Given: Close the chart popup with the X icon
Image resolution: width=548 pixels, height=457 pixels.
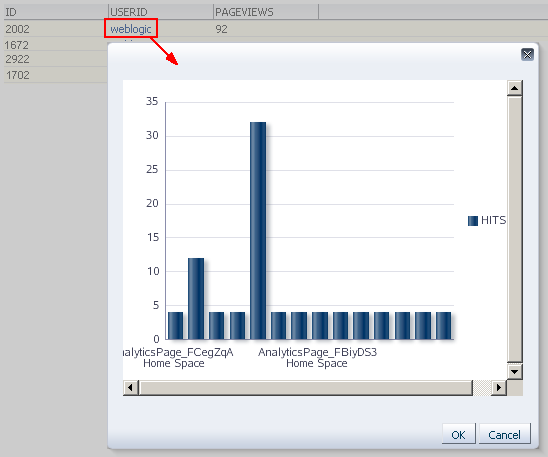Looking at the screenshot, I should pos(527,55).
